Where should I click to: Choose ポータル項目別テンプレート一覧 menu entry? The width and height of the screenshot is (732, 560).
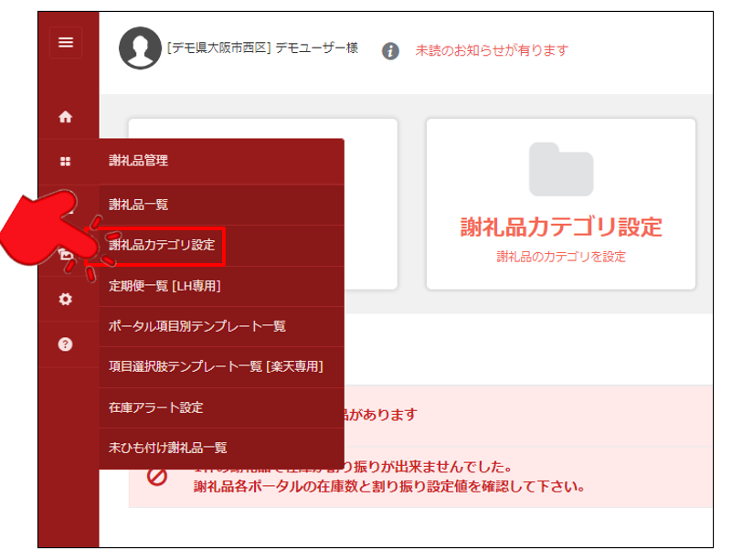(x=197, y=326)
